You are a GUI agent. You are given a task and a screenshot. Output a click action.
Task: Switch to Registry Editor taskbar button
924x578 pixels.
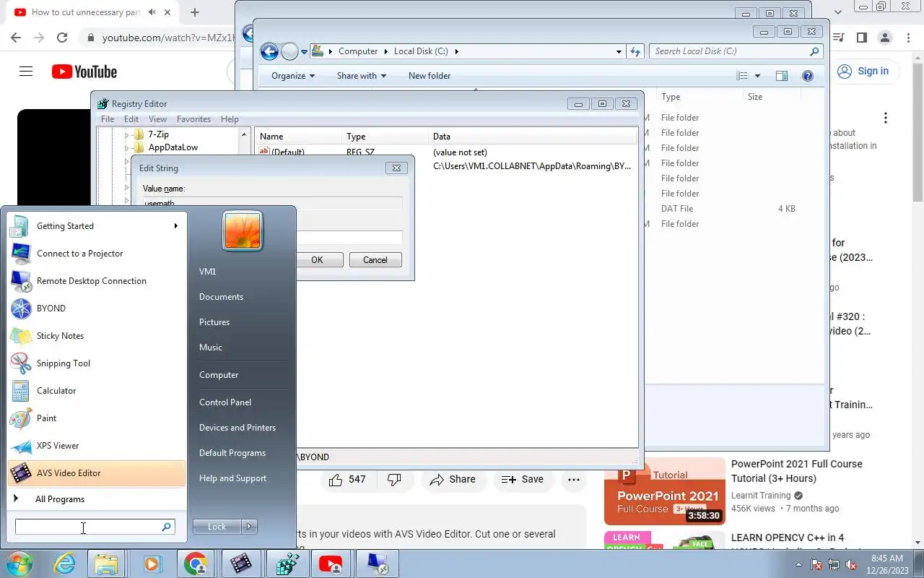(x=286, y=564)
